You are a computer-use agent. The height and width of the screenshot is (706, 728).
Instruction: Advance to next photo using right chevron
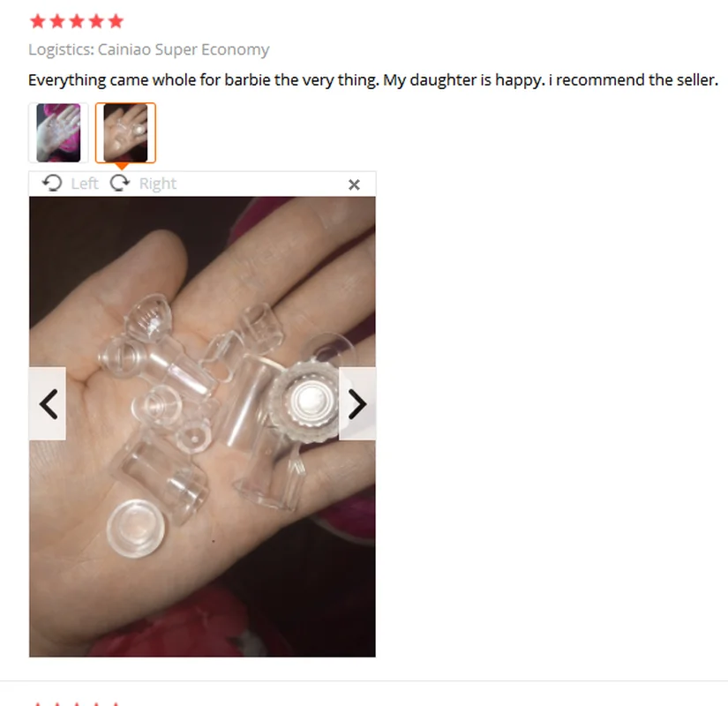point(357,403)
